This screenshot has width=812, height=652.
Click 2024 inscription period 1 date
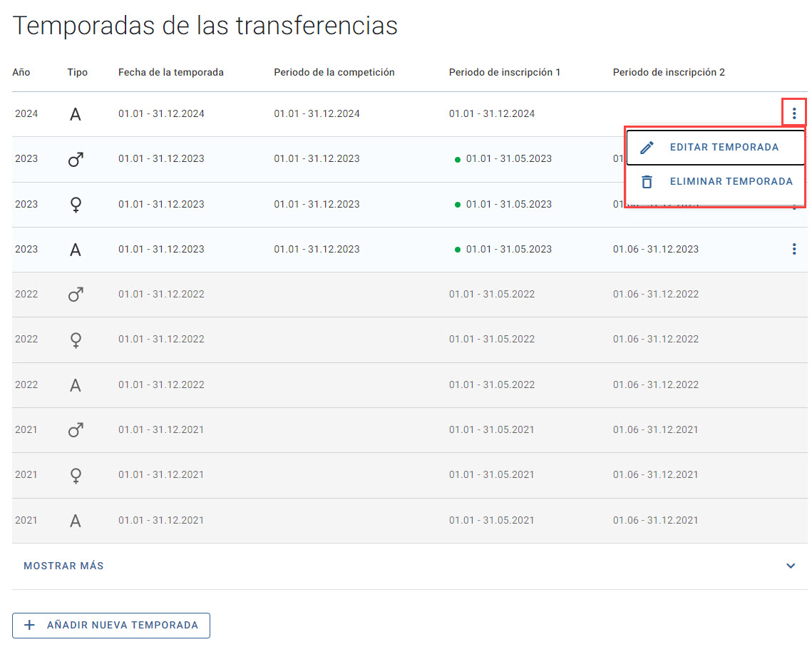coord(491,113)
